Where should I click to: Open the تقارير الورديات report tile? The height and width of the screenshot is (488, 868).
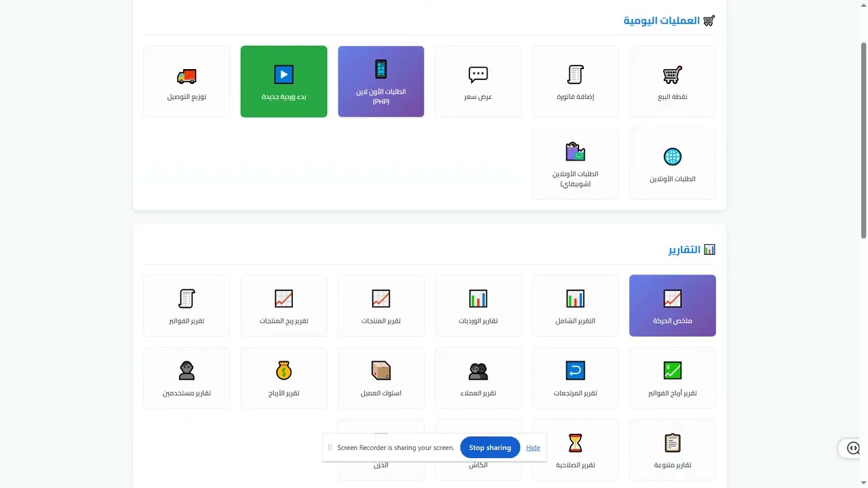tap(478, 306)
